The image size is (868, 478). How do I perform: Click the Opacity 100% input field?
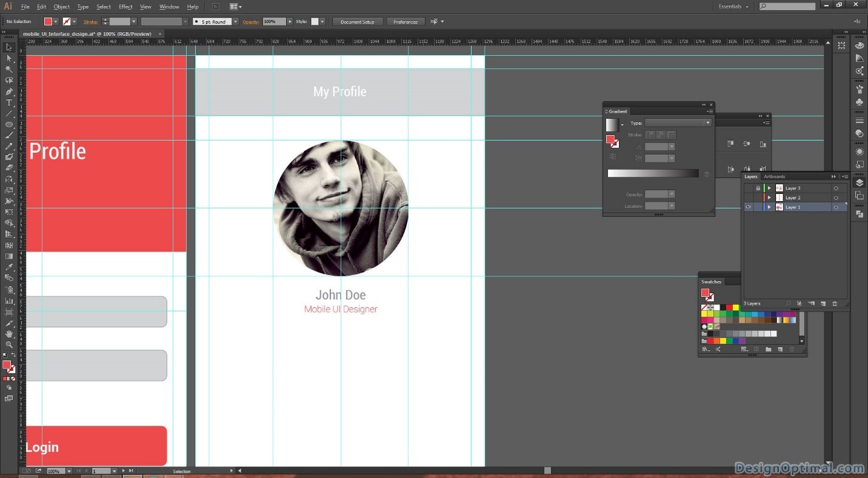[x=274, y=22]
